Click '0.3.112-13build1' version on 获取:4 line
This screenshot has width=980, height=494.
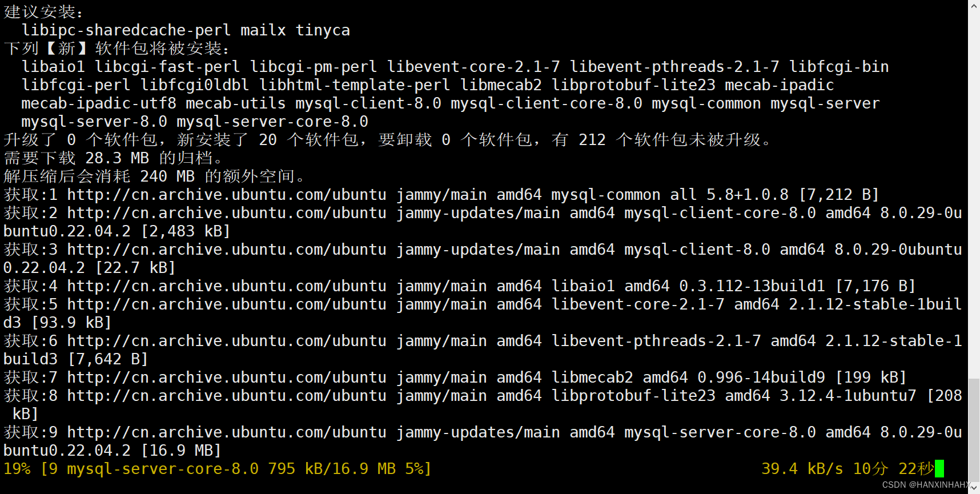[752, 286]
